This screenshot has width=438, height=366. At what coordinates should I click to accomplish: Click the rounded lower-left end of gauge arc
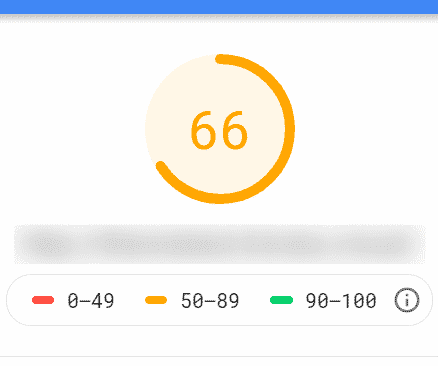click(x=161, y=166)
